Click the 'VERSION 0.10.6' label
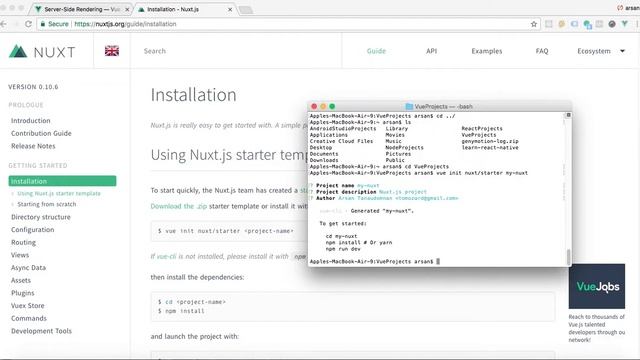Screen dimensions: 640x360 click(33, 87)
